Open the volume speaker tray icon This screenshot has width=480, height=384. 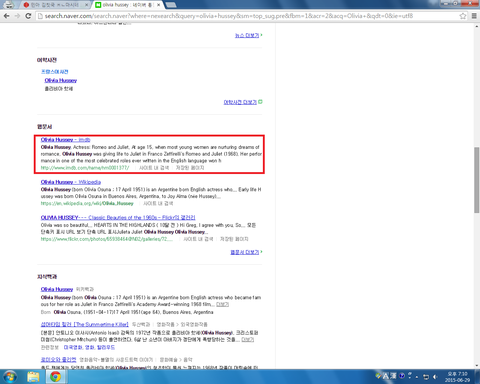435,377
